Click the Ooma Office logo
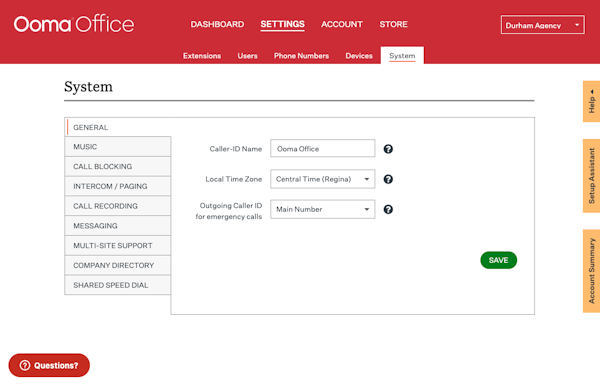Viewport: 600px width, 384px height. [74, 24]
